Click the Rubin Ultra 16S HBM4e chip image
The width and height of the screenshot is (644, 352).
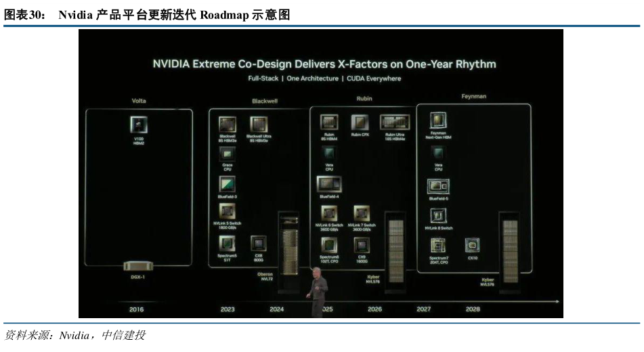pyautogui.click(x=395, y=122)
